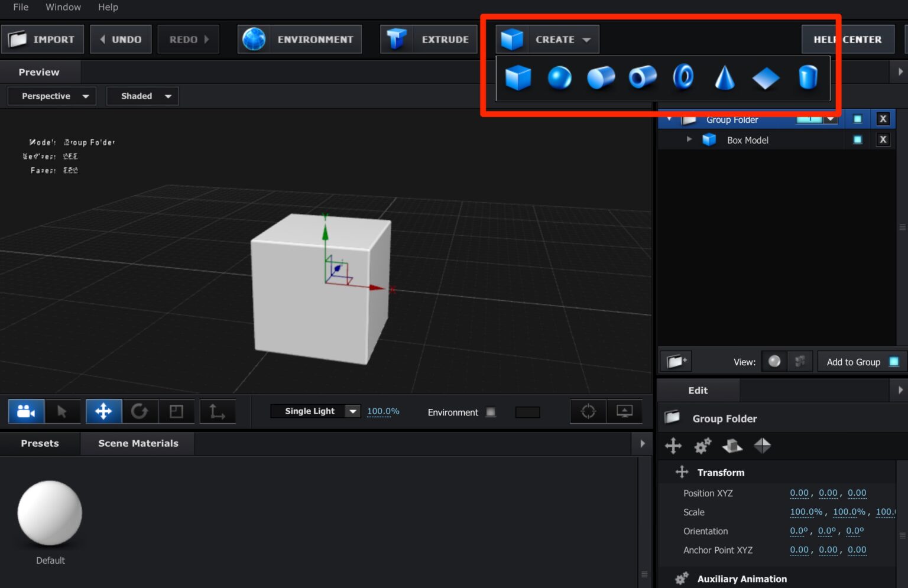
Task: Switch to the Scene Materials tab
Action: coord(137,443)
